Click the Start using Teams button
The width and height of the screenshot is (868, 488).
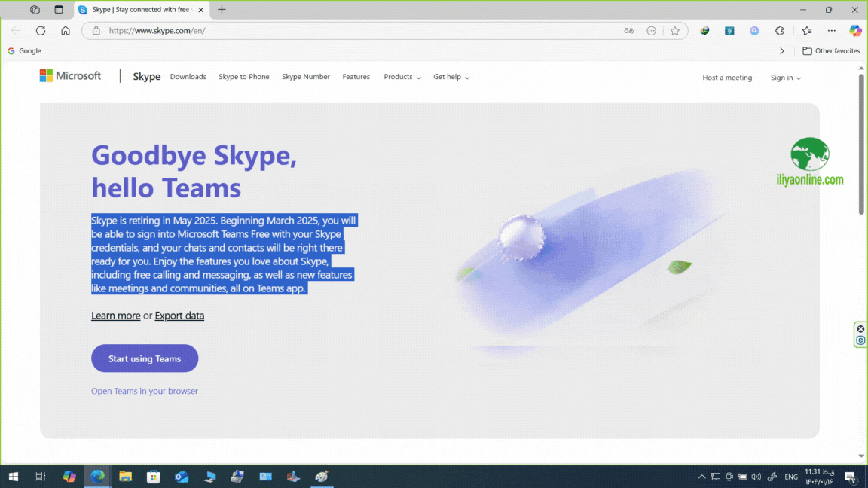coord(145,358)
